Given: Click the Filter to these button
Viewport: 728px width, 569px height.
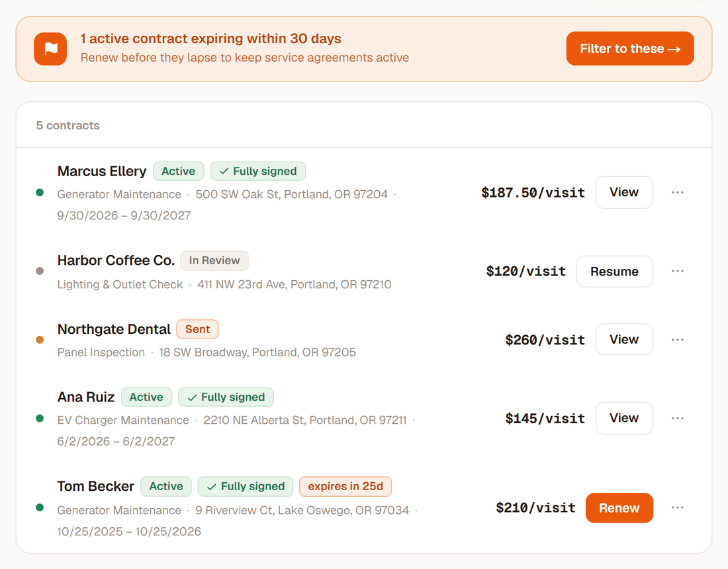Looking at the screenshot, I should 630,48.
